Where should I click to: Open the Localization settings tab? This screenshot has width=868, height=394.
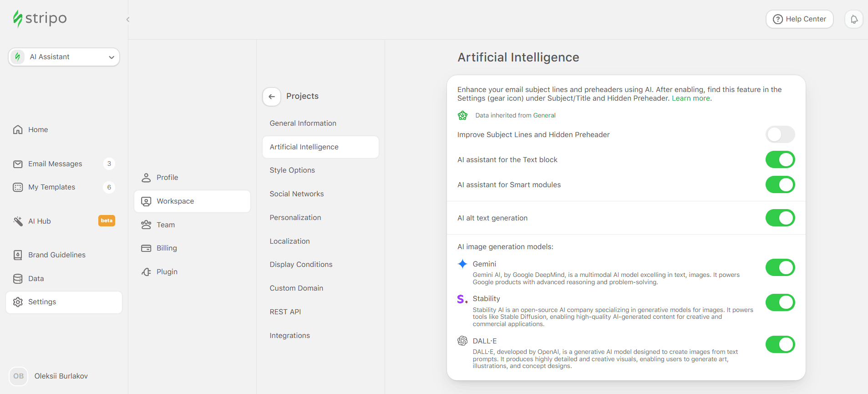(x=289, y=241)
